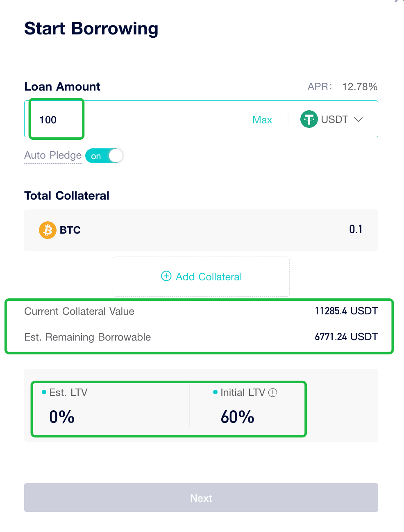Click the BTC bitcoin icon in collateral list

(x=47, y=230)
